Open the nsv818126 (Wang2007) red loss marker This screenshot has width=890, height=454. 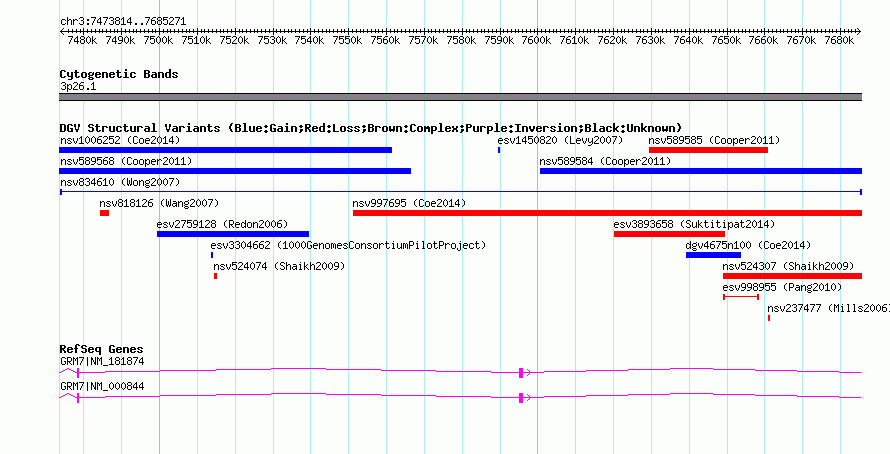pyautogui.click(x=104, y=213)
